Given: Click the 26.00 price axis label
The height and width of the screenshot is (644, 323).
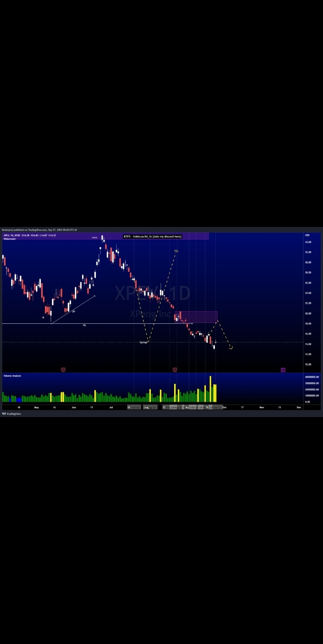Looking at the screenshot, I should tap(308, 283).
